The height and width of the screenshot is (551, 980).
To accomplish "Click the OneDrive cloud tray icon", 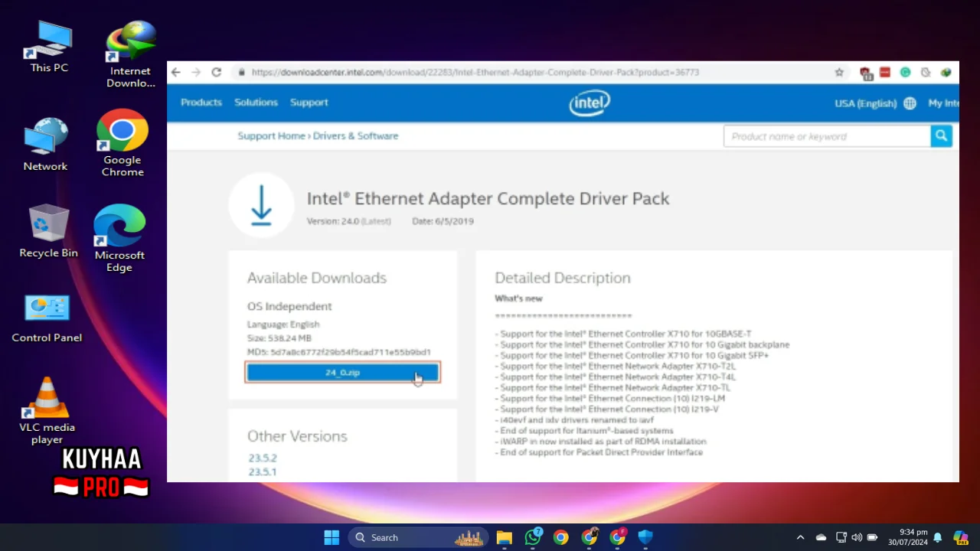I will click(821, 537).
